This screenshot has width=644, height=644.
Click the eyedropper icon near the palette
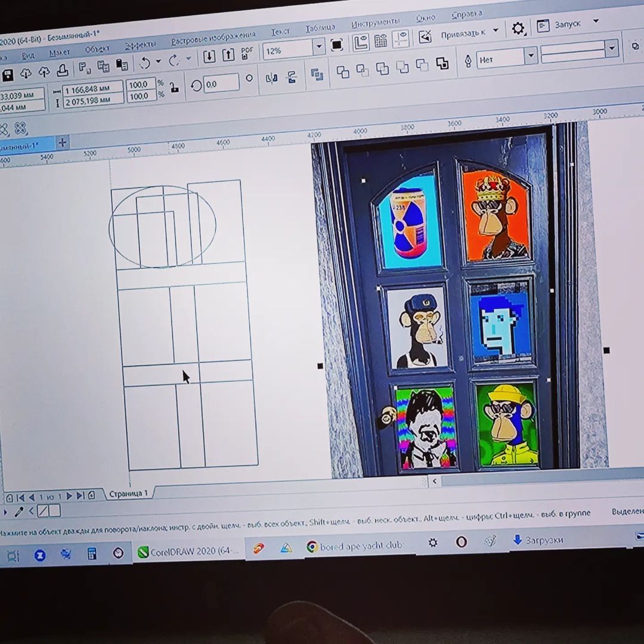click(19, 512)
